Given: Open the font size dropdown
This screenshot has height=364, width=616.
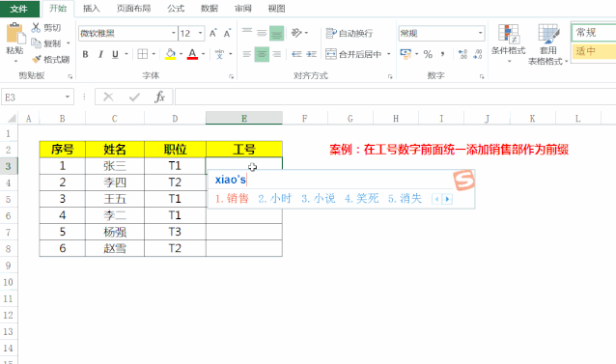Looking at the screenshot, I should click(201, 34).
